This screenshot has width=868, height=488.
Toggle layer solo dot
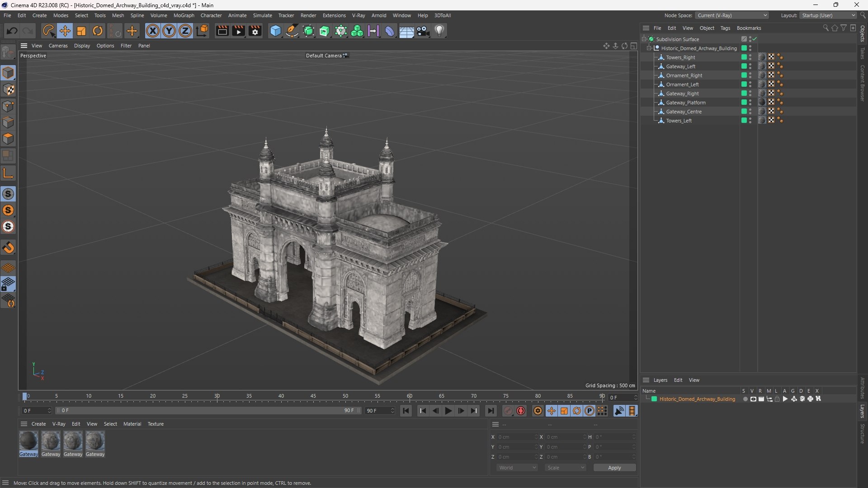(745, 399)
